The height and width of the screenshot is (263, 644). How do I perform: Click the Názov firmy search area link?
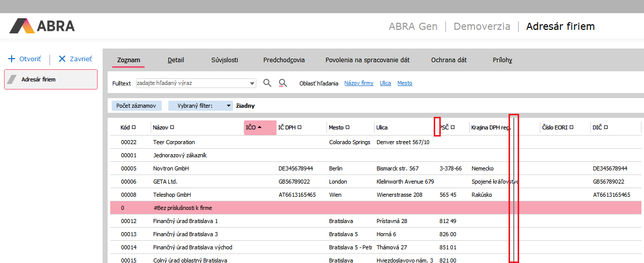point(358,83)
